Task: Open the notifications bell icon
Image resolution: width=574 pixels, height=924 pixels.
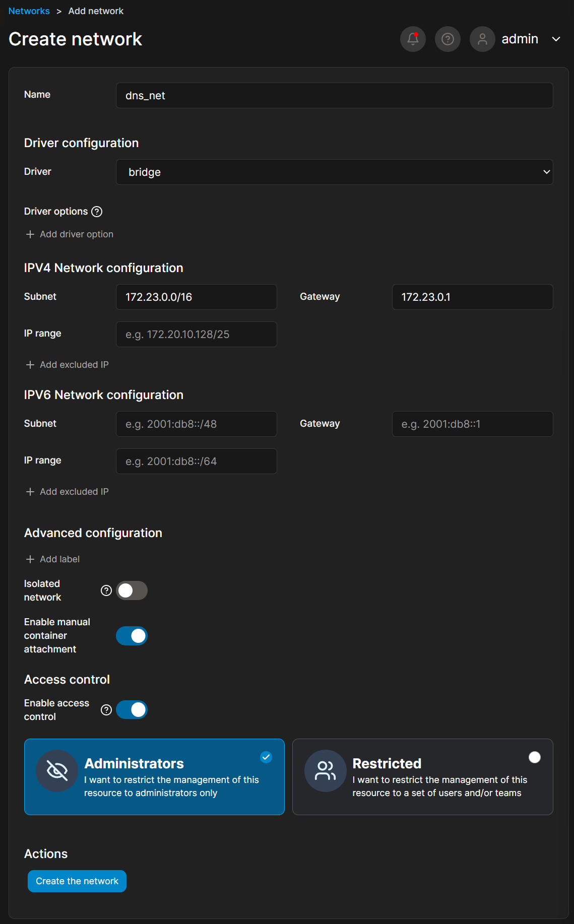Action: [x=413, y=39]
